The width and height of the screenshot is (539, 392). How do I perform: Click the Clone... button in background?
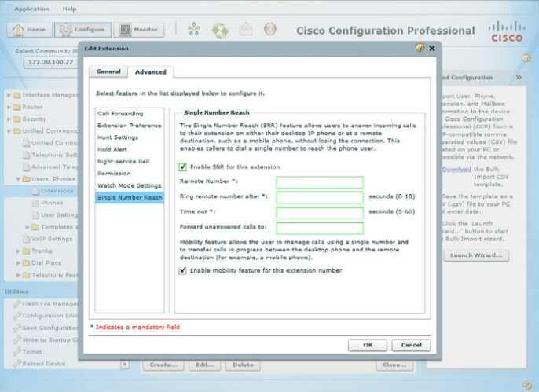point(394,365)
